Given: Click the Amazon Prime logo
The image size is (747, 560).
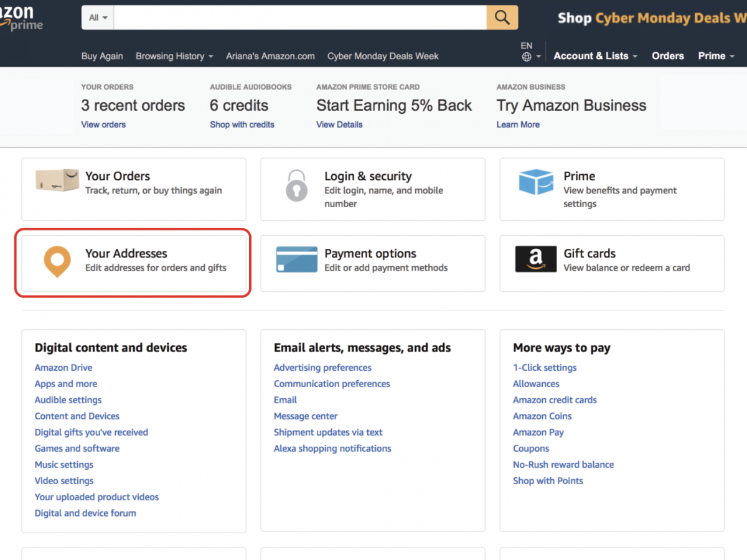Looking at the screenshot, I should tap(21, 18).
